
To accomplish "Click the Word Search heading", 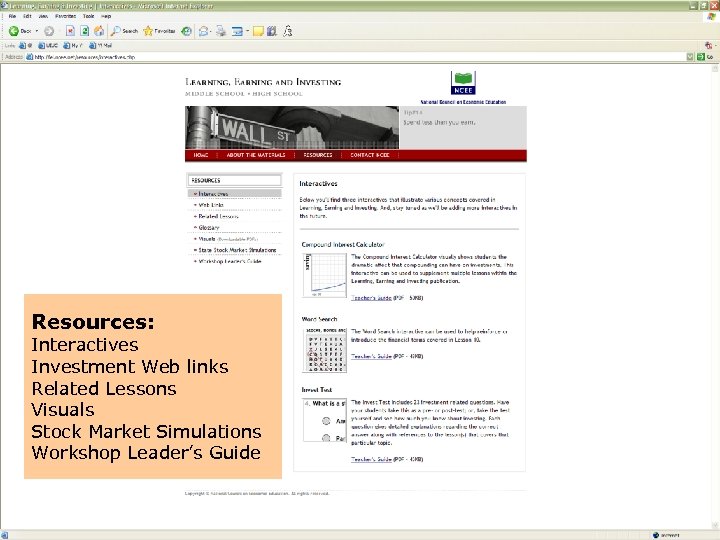I will click(x=319, y=319).
